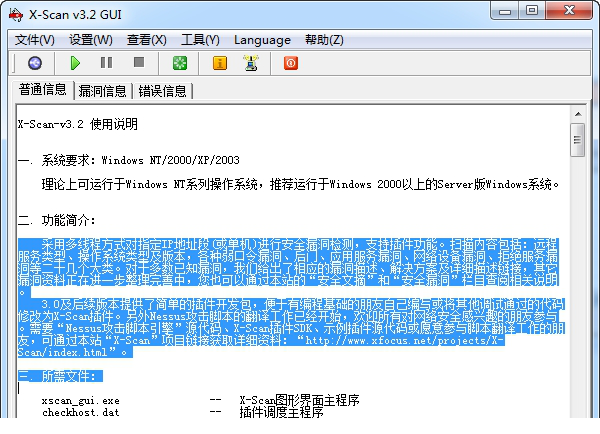The width and height of the screenshot is (600, 434).
Task: Click the heading '二. 功能简介:'
Action: (57, 220)
